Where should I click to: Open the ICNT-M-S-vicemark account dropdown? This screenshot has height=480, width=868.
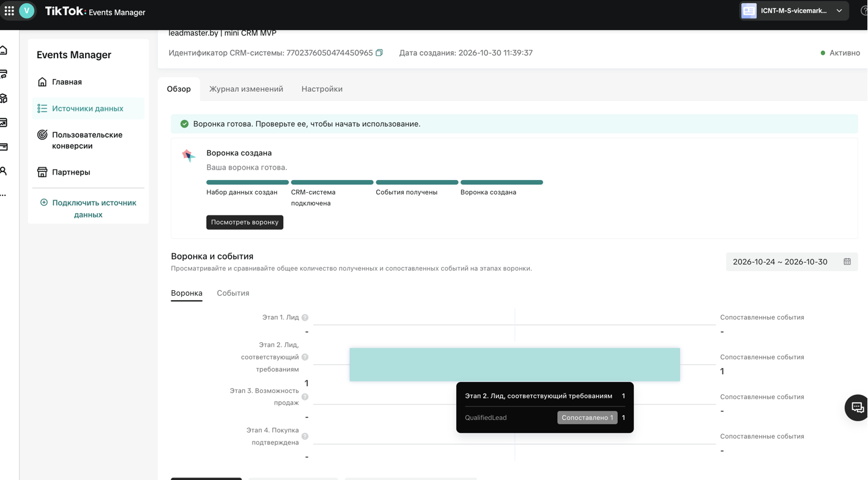[793, 11]
